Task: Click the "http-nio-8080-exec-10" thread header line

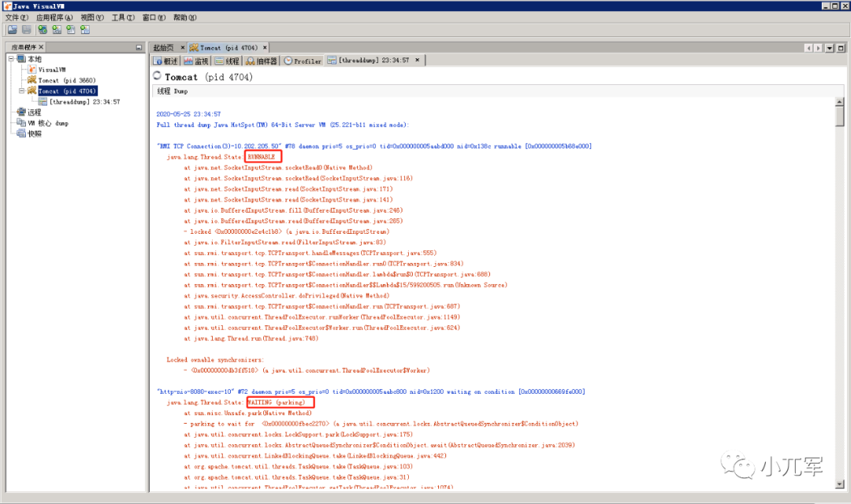Action: [x=370, y=391]
